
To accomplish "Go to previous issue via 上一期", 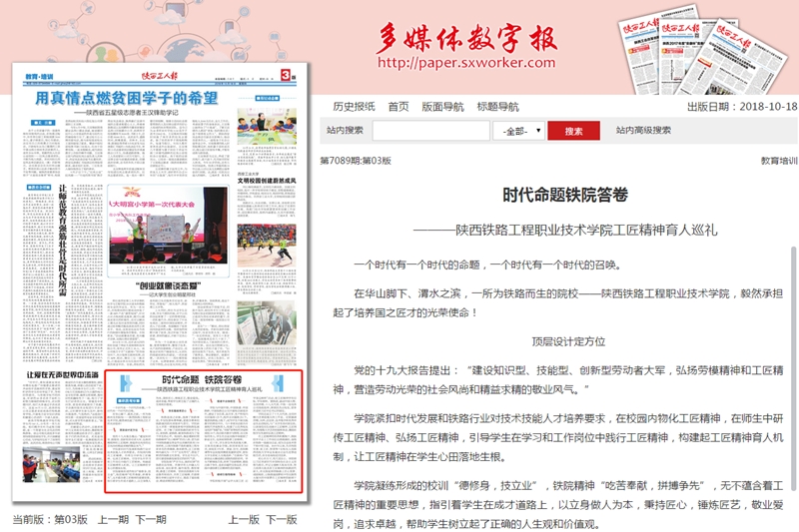I will [114, 520].
